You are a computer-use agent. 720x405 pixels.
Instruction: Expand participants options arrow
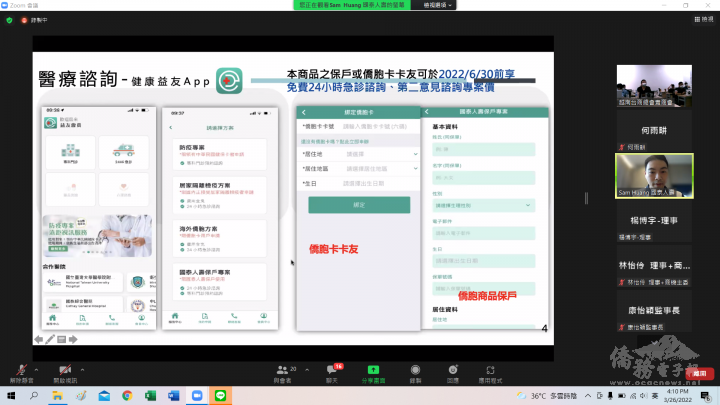(307, 370)
